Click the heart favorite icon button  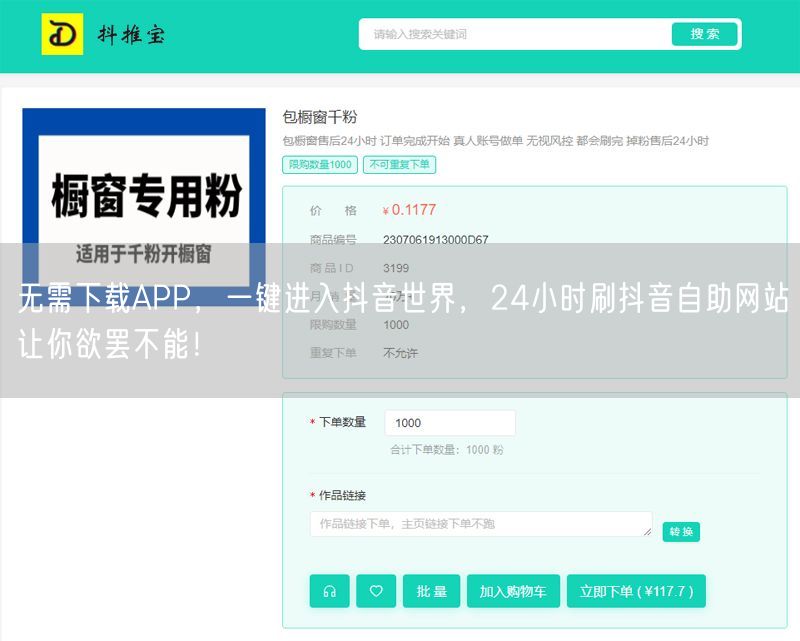point(376,591)
